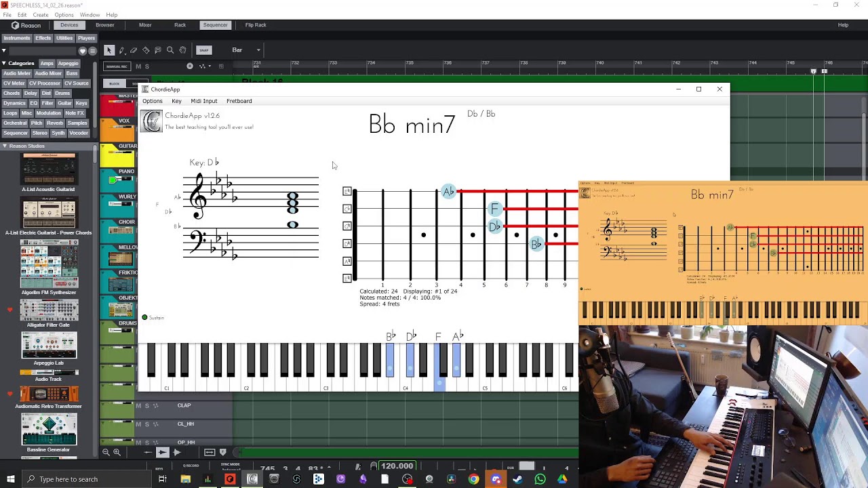The height and width of the screenshot is (488, 868).
Task: Zoom out sequencer horizontally
Action: [106, 452]
